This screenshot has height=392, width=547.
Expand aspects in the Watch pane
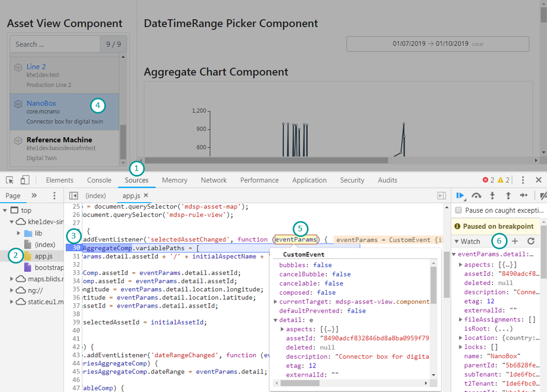(461, 265)
